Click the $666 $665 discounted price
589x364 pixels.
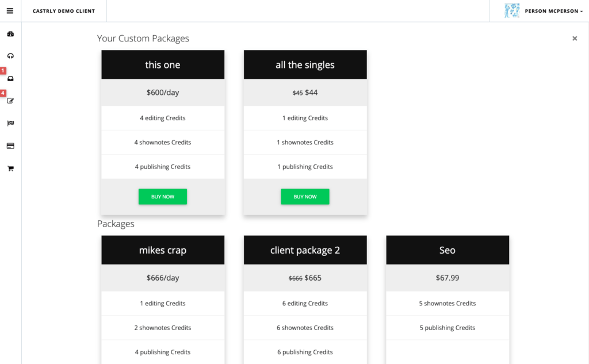pyautogui.click(x=305, y=278)
